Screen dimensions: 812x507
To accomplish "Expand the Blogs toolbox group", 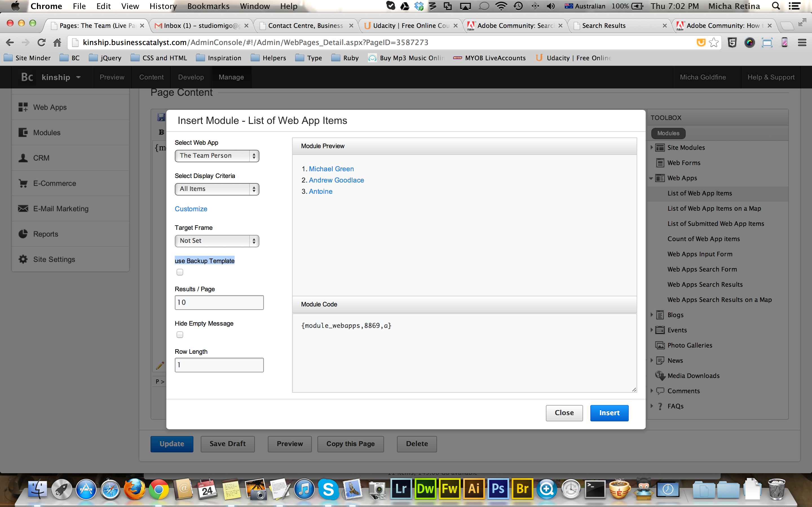I will 652,315.
